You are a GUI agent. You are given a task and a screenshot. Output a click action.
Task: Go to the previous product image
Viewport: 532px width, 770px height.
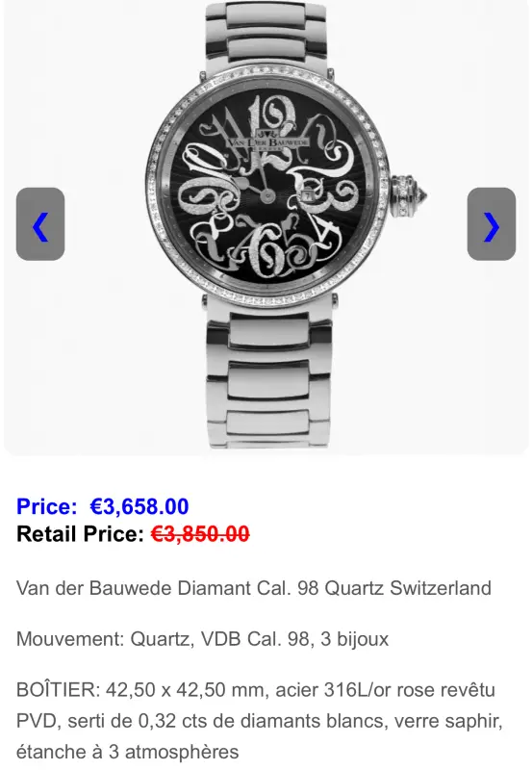(40, 224)
